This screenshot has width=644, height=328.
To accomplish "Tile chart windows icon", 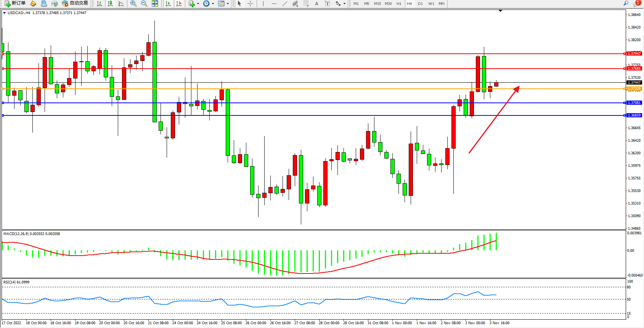I will [155, 3].
